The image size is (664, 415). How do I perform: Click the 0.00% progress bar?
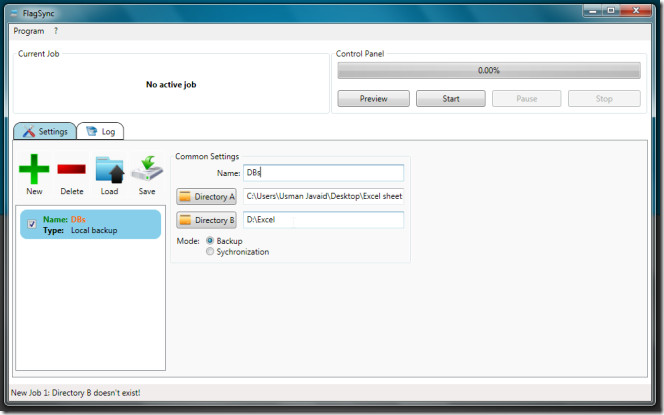[489, 70]
